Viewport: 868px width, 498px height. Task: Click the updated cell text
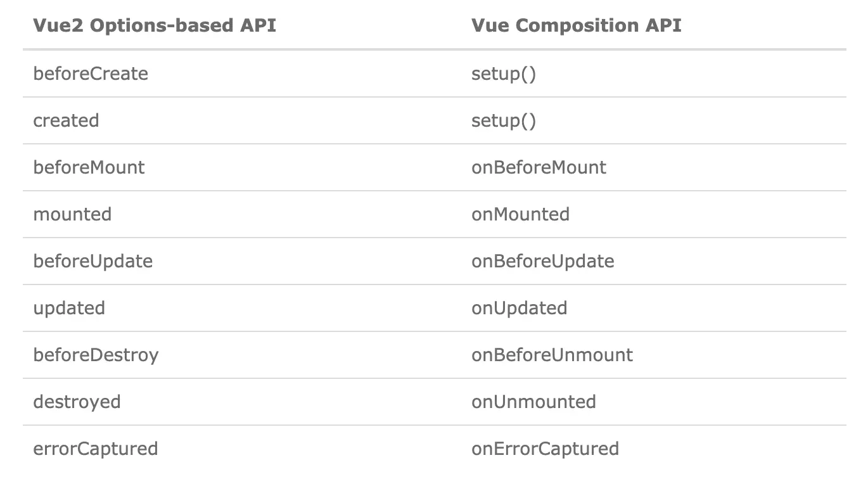[x=69, y=308]
